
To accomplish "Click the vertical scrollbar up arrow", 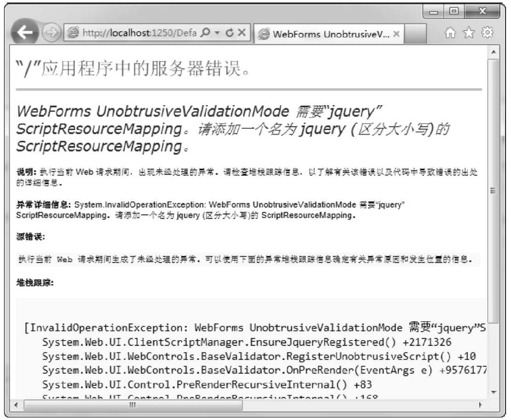I will 494,52.
